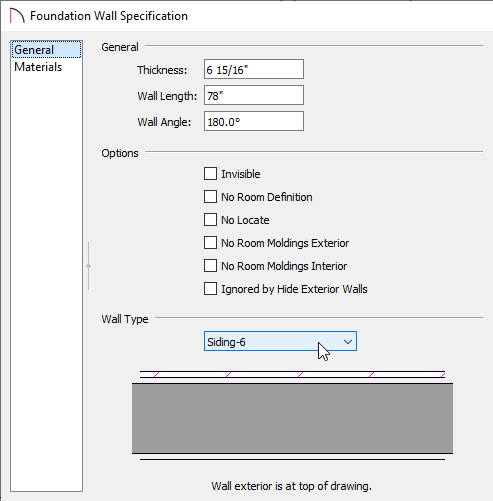Click the gray wall layer preview
The height and width of the screenshot is (501, 493).
coord(292,418)
